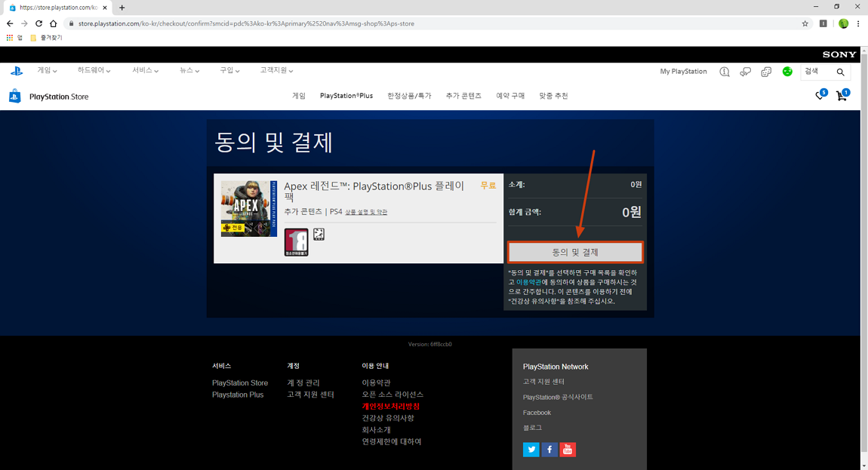Screen dimensions: 868x470
Task: Open the 블로그 footer link
Action: [x=533, y=427]
